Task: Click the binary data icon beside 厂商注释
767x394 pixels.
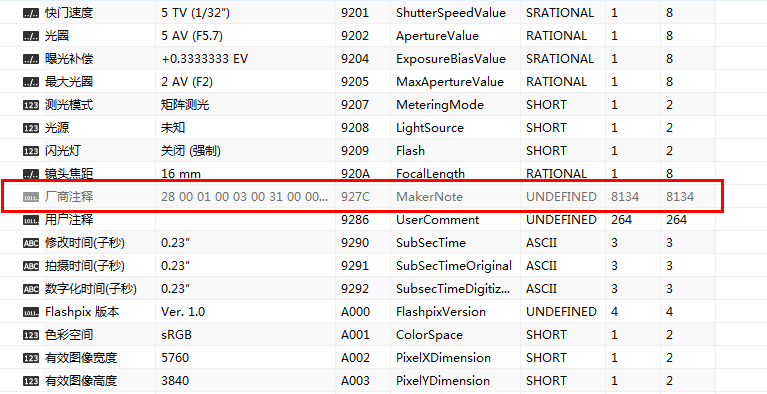Action: pos(31,197)
